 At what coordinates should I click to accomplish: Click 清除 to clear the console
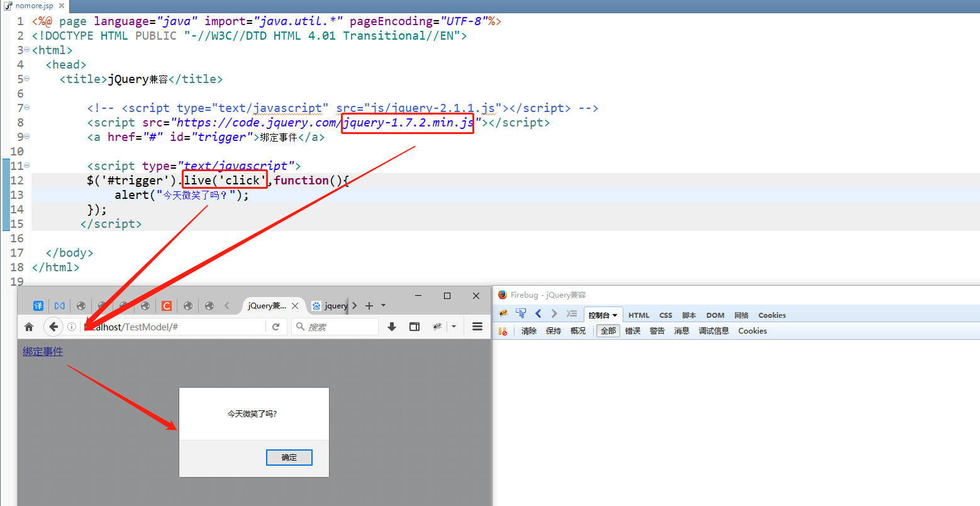point(529,331)
